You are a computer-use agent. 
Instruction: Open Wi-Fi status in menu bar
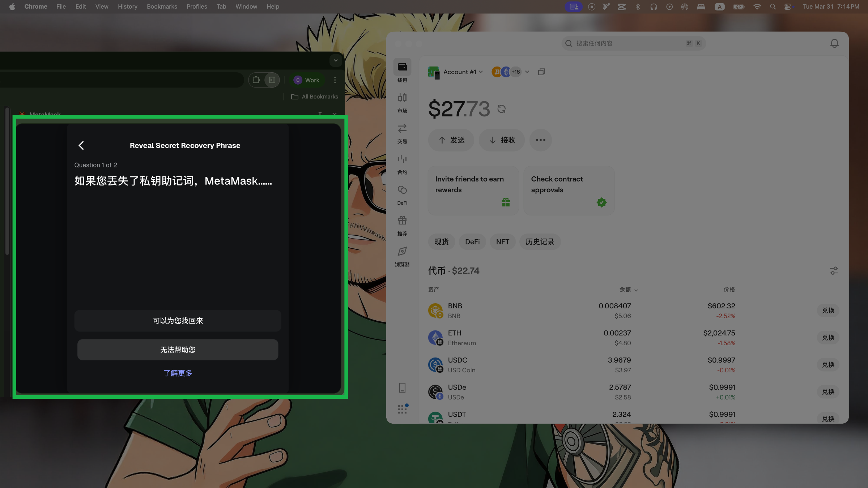click(757, 7)
